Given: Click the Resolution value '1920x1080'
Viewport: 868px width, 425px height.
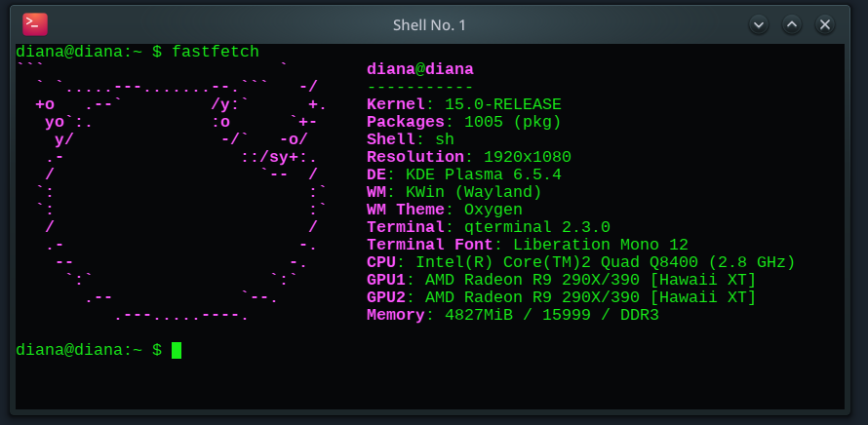Looking at the screenshot, I should pyautogui.click(x=528, y=157).
